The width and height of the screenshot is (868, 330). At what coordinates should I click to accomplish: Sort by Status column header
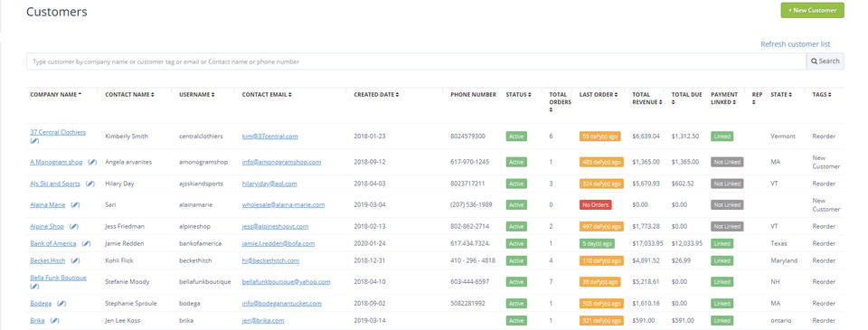pos(518,95)
